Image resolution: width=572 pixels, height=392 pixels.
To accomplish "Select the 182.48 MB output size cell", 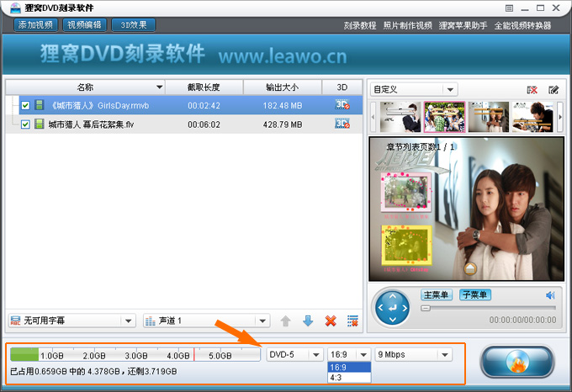I will (x=283, y=106).
